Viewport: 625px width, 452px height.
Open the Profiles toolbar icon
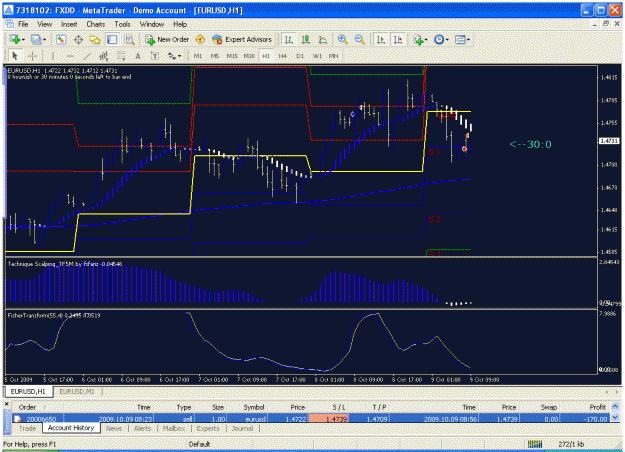[36, 39]
